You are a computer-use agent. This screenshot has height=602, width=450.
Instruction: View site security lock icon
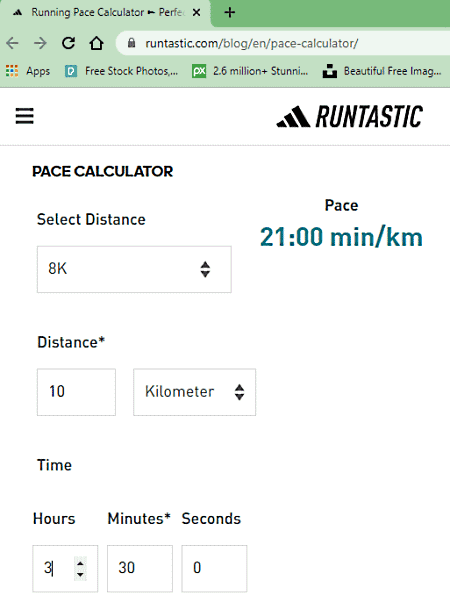point(131,43)
